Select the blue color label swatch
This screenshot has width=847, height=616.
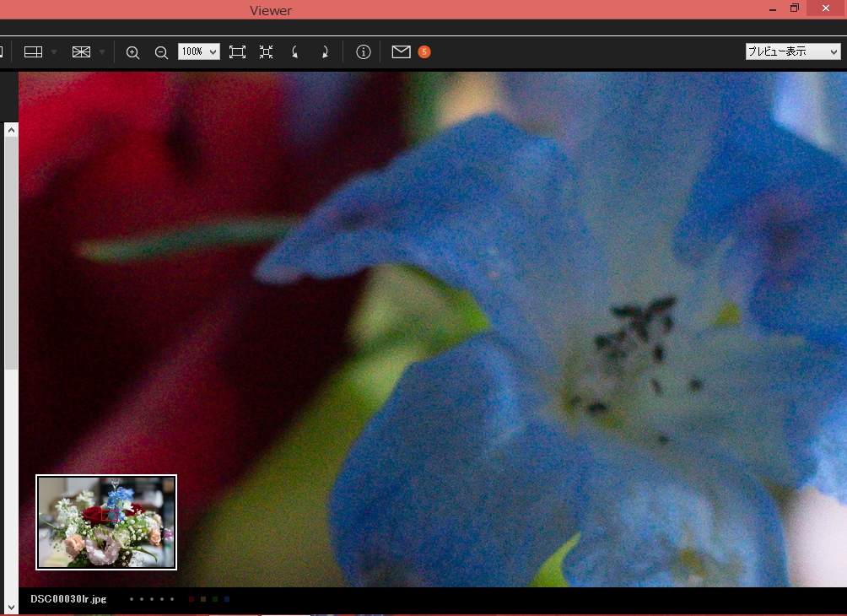pos(227,599)
